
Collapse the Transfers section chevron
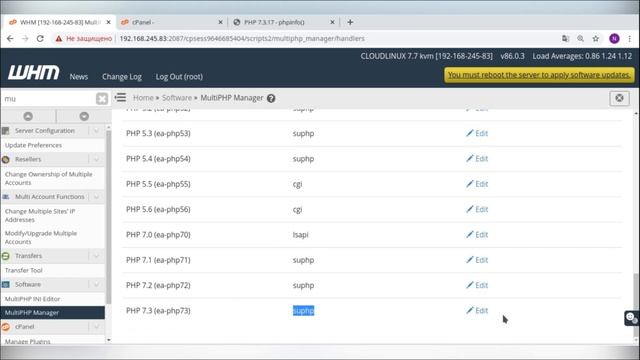(96, 256)
